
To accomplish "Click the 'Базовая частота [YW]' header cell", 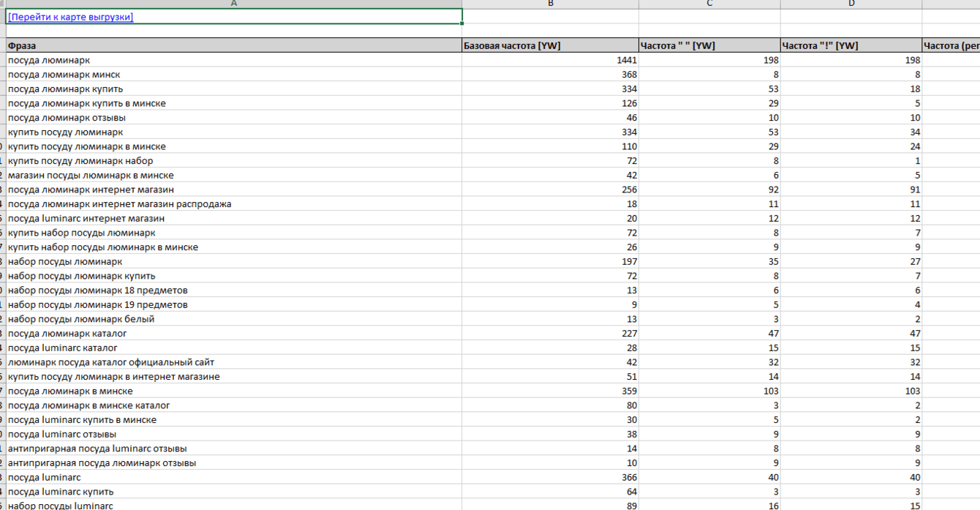I will pos(550,45).
